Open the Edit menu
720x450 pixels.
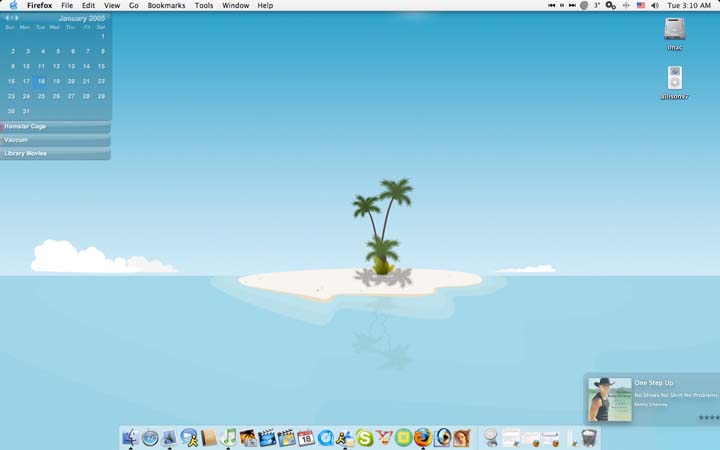[88, 6]
